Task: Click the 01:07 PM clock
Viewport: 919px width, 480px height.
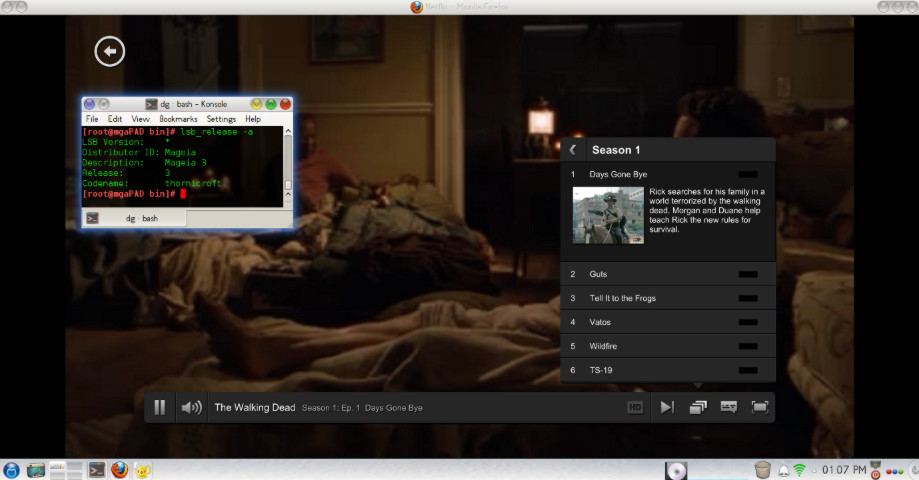Action: pyautogui.click(x=844, y=470)
